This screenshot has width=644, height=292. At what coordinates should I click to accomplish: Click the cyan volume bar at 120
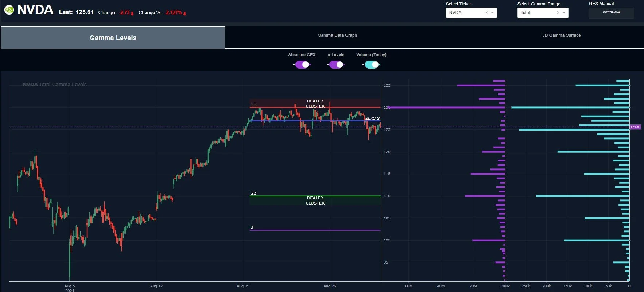pyautogui.click(x=593, y=152)
